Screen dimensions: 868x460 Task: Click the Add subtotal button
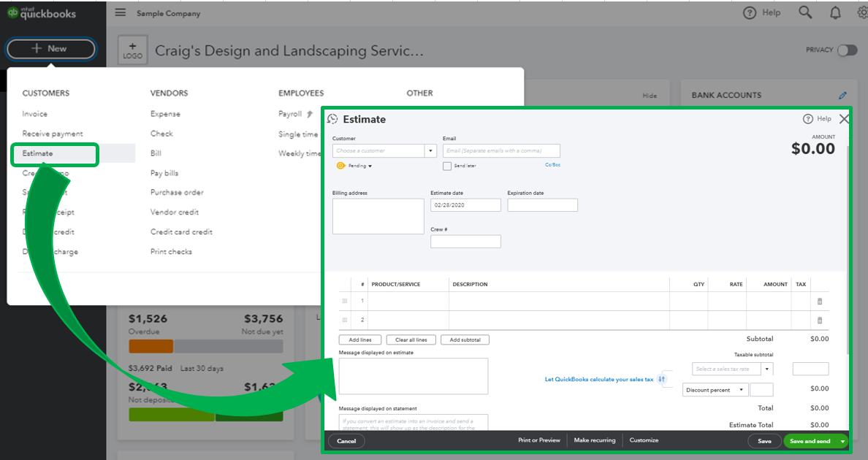pos(465,340)
